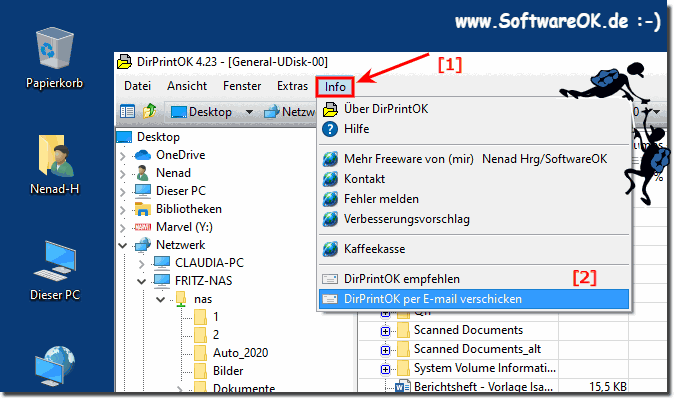Open the Fenster menu
This screenshot has width=674, height=399.
[242, 86]
